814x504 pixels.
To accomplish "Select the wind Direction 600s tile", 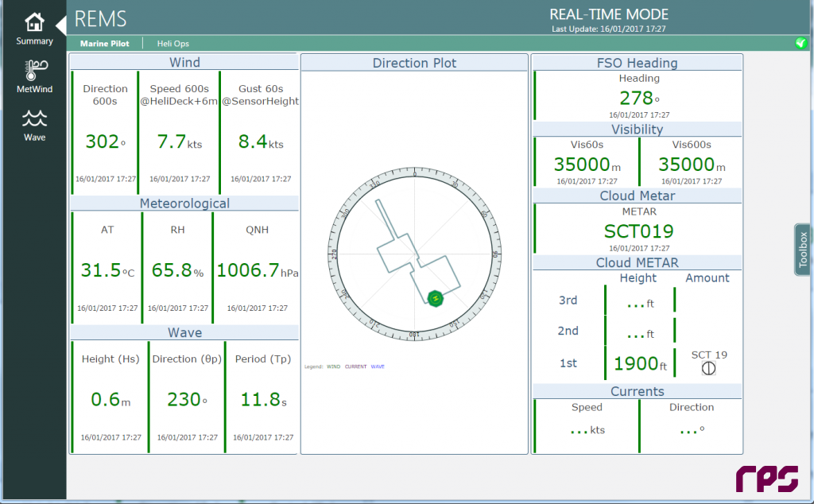I will click(x=105, y=131).
